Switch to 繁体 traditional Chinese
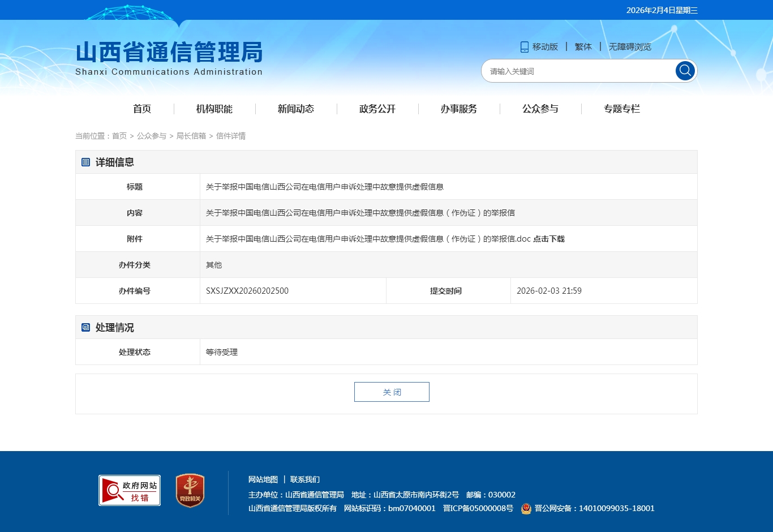 [x=583, y=47]
